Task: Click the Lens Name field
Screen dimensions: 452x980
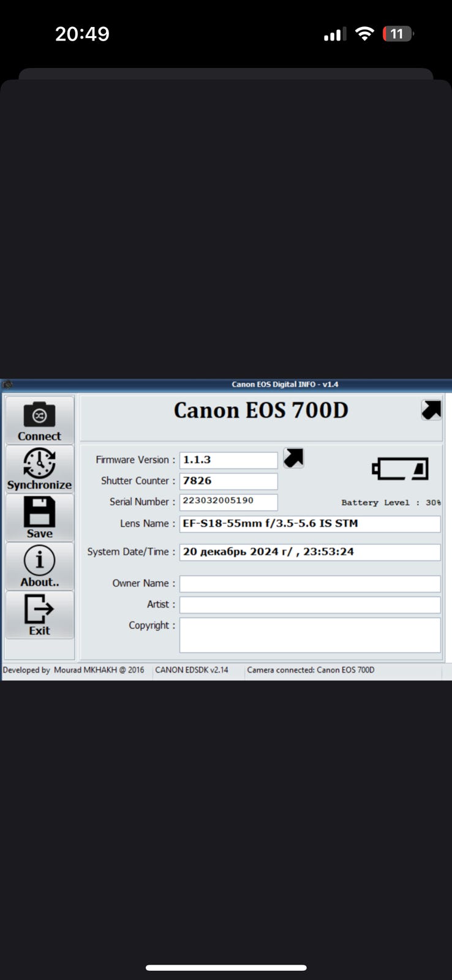Action: coord(310,524)
